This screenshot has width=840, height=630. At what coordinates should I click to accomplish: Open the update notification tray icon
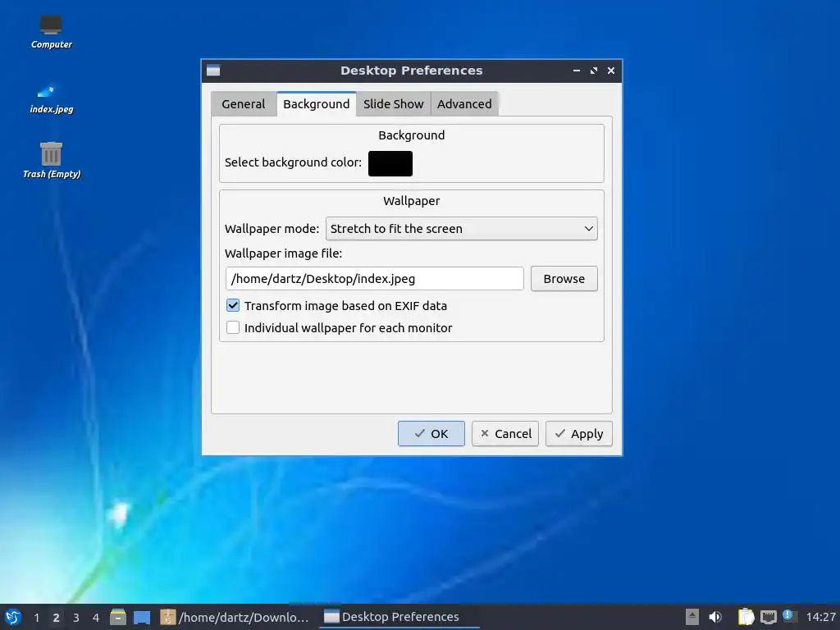(x=789, y=616)
